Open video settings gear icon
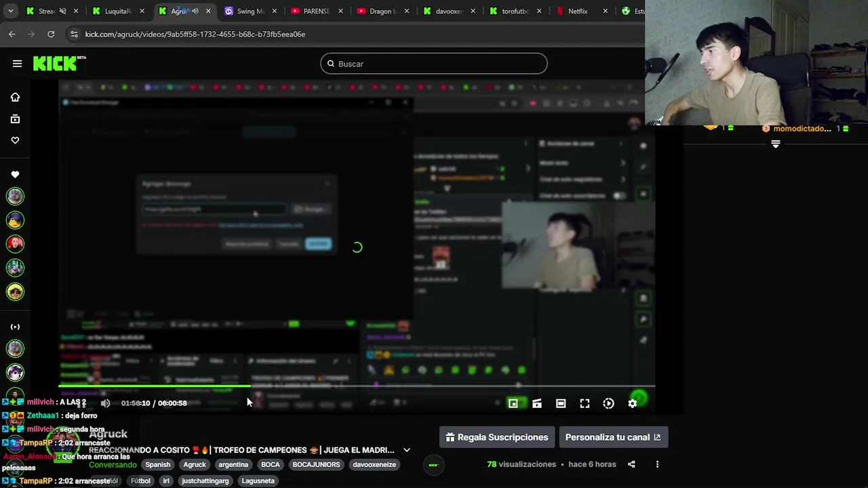868x488 pixels. click(x=632, y=403)
